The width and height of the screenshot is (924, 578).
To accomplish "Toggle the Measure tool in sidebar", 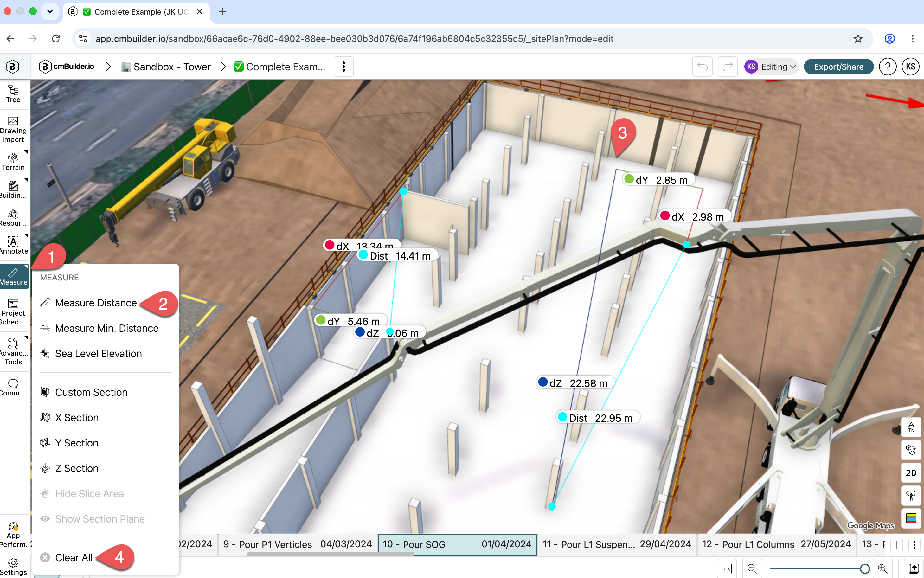I will coord(14,276).
